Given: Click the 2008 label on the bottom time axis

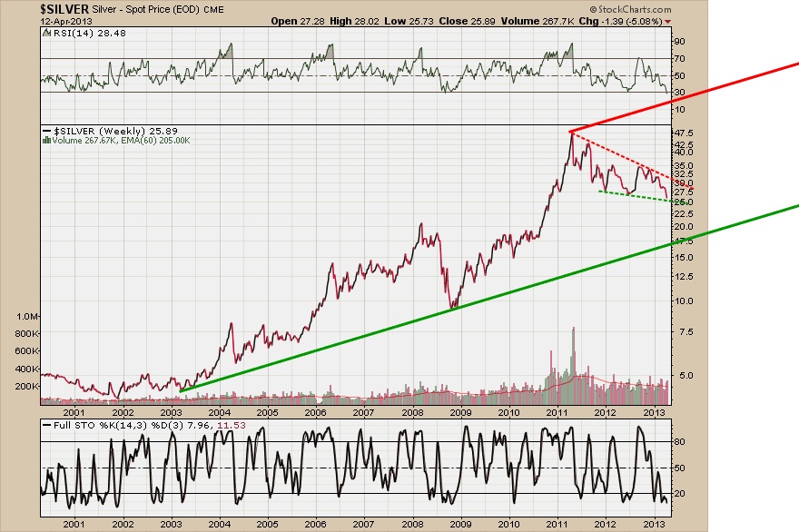Looking at the screenshot, I should click(x=412, y=524).
